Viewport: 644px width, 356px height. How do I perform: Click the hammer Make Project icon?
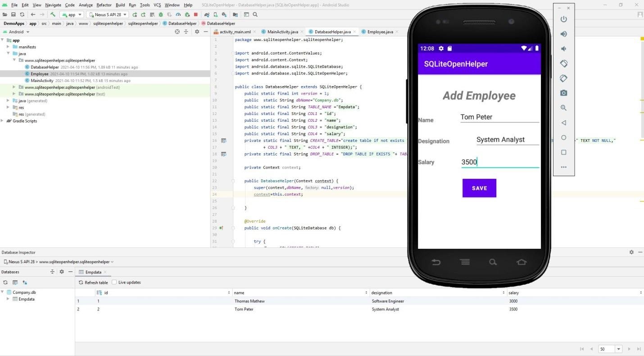[53, 14]
